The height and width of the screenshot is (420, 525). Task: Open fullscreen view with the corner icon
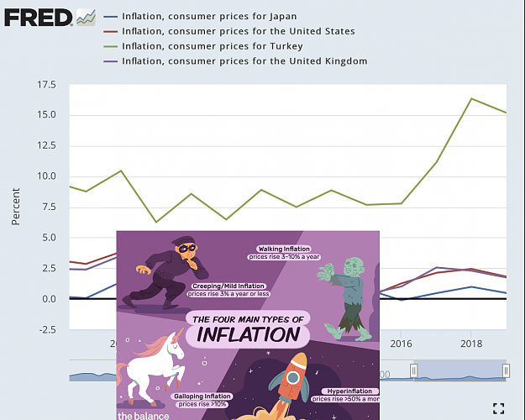(x=499, y=408)
